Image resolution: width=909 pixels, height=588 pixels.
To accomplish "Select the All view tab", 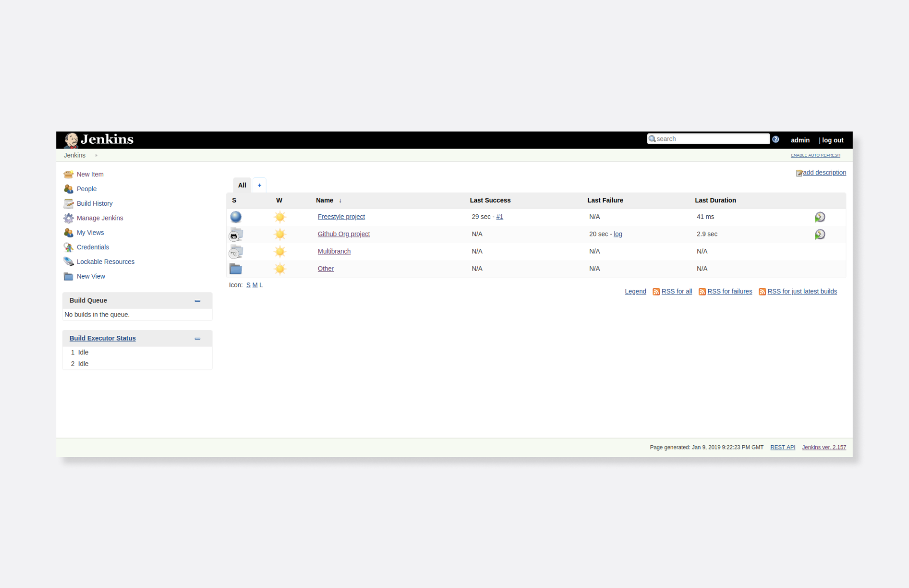I will tap(242, 185).
